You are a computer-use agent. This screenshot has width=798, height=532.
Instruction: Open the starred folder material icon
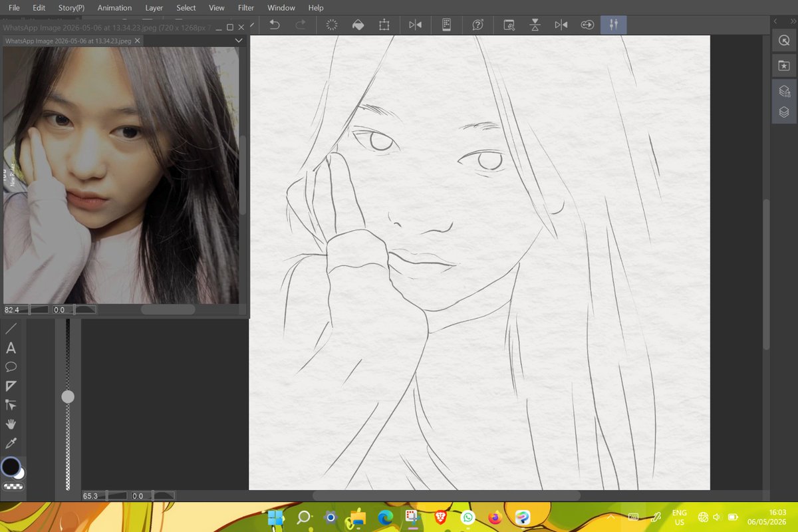(784, 66)
